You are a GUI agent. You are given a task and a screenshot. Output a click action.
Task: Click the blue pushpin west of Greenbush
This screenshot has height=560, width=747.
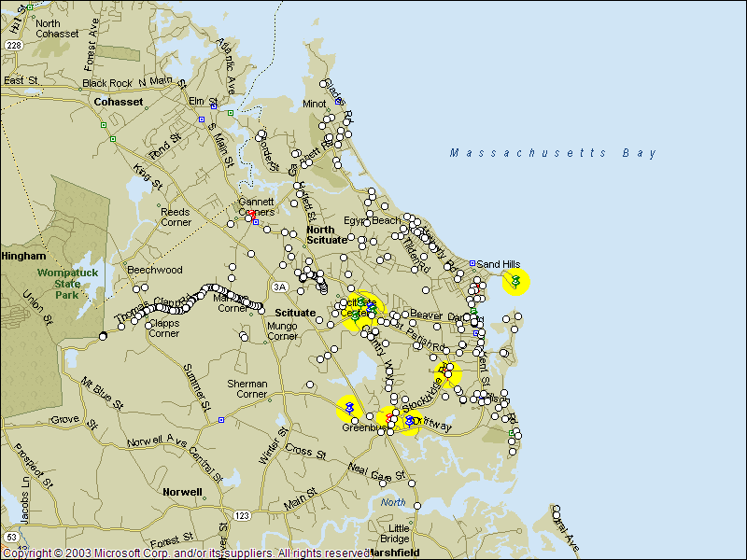tap(349, 409)
